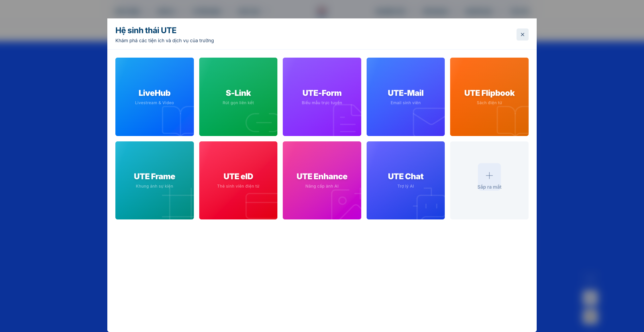The height and width of the screenshot is (332, 644).
Task: Click the open book icon in UTE Flipbook tile
Action: pos(513,121)
